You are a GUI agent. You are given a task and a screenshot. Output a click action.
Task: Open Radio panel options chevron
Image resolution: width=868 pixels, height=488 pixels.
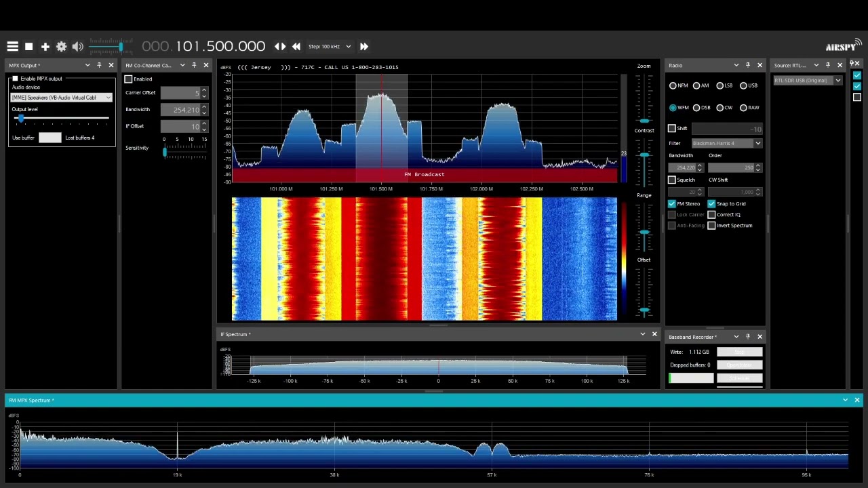tap(736, 65)
